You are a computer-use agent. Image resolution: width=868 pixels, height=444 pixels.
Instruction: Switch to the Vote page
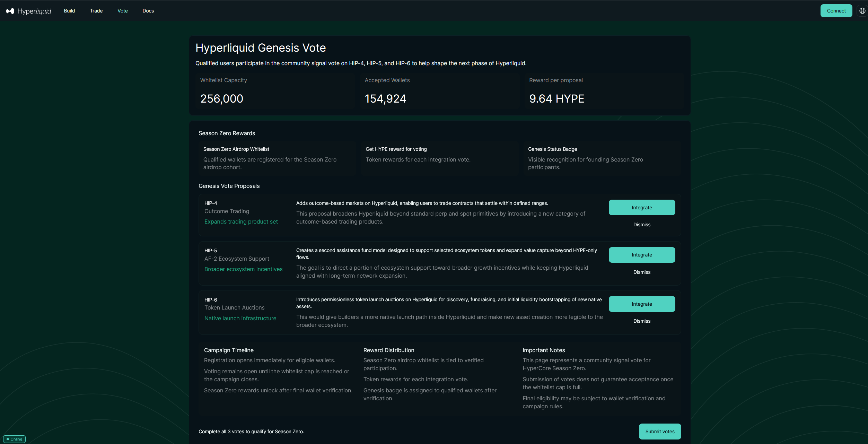point(123,11)
